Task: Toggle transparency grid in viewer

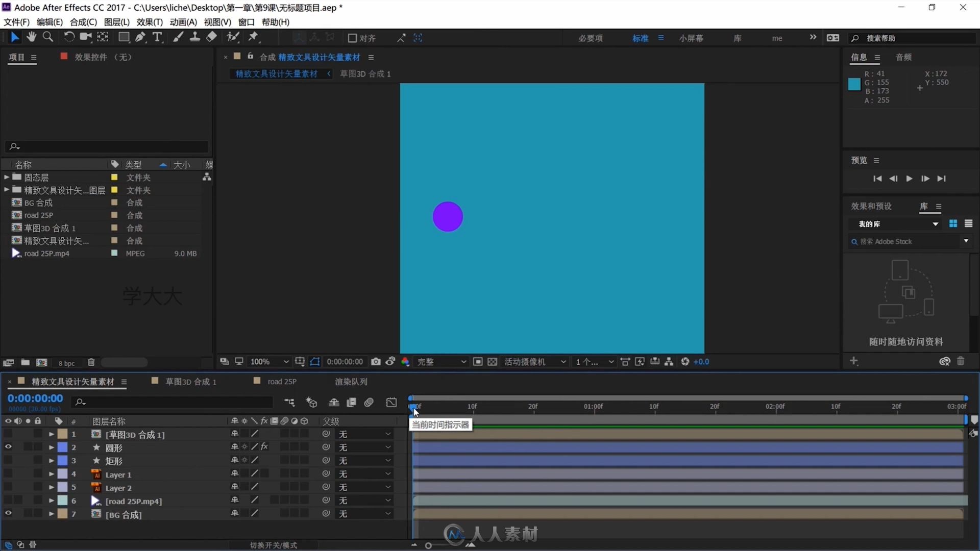Action: coord(492,362)
